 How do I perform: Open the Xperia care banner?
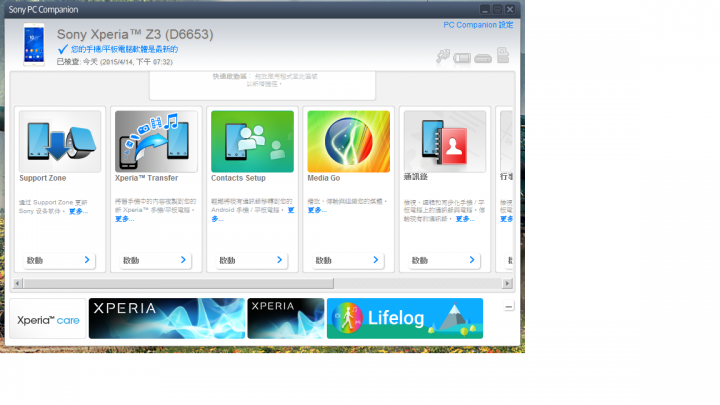pyautogui.click(x=48, y=319)
